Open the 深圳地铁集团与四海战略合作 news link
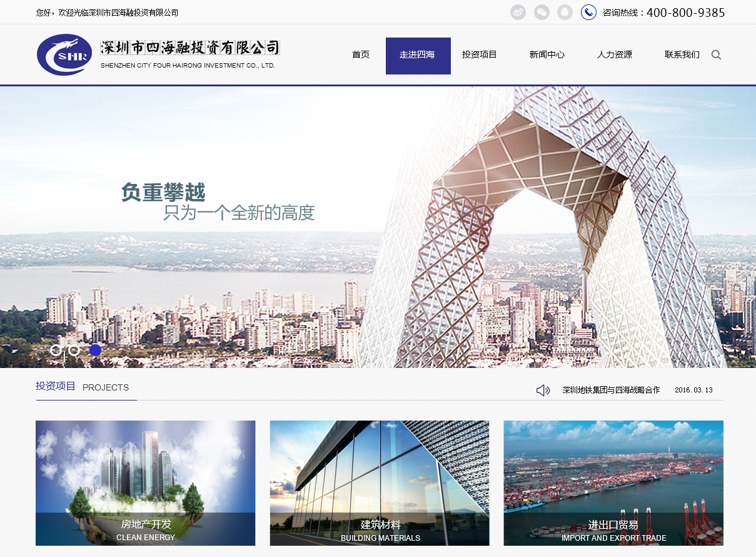Image resolution: width=756 pixels, height=557 pixels. click(x=611, y=391)
